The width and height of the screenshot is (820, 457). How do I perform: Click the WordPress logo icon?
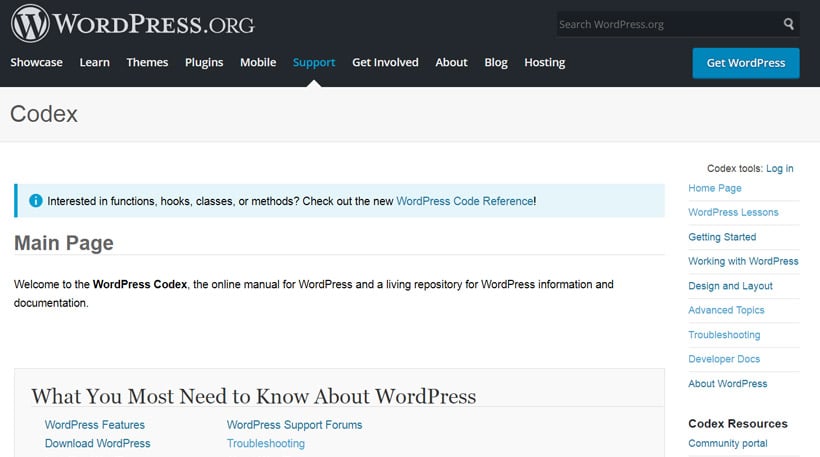tap(30, 24)
